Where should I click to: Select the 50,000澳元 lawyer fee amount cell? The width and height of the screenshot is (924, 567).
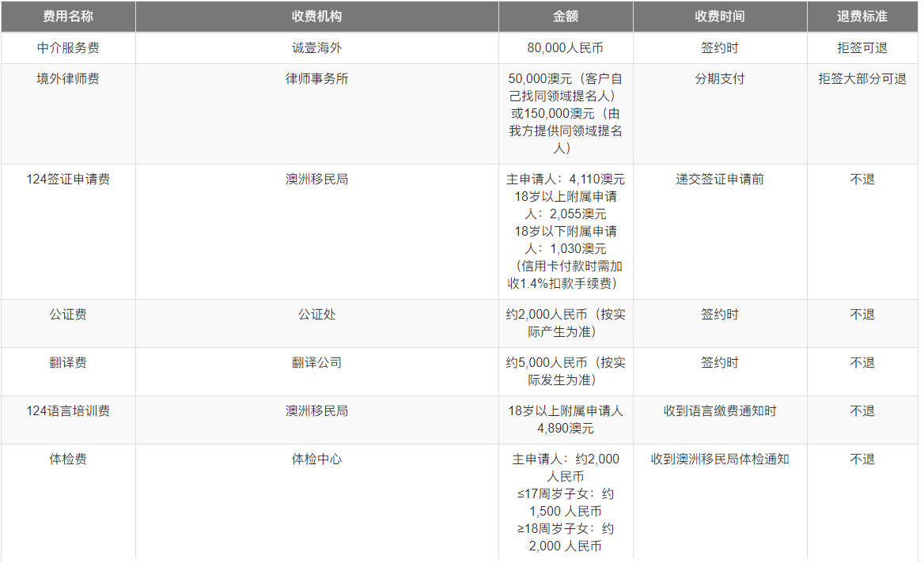point(566,114)
